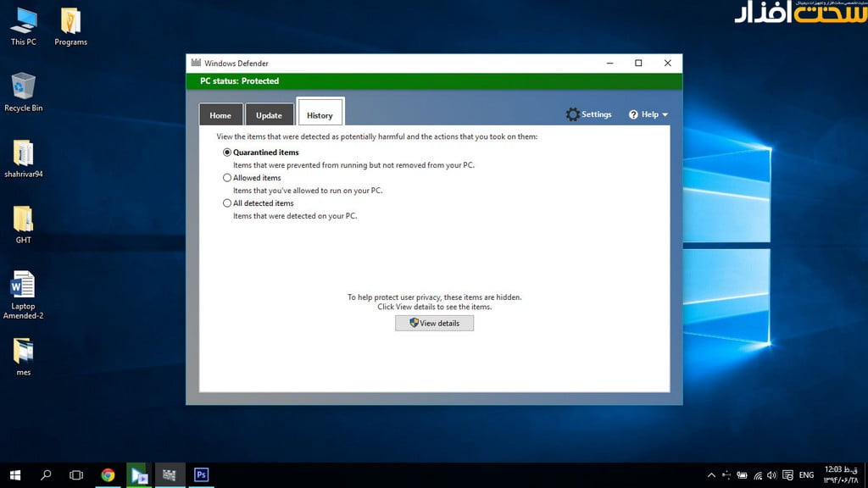
Task: Switch to the Home tab
Action: [x=220, y=115]
